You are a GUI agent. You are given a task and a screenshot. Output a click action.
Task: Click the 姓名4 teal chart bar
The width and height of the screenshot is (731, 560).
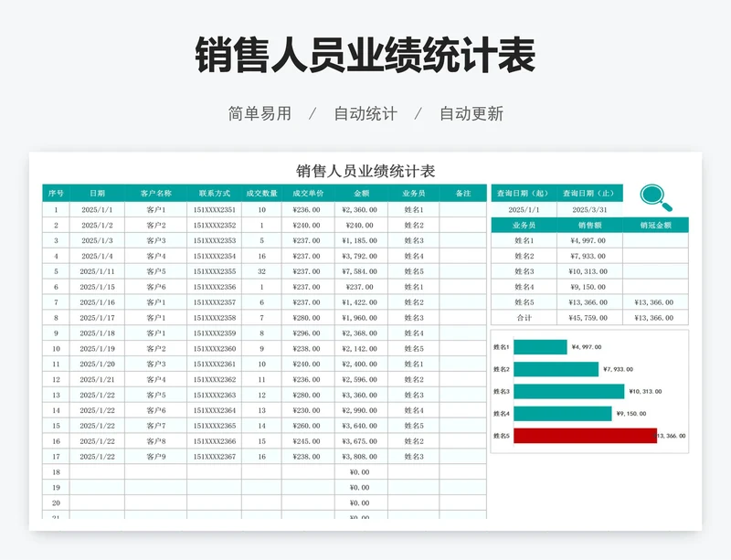[x=563, y=414]
